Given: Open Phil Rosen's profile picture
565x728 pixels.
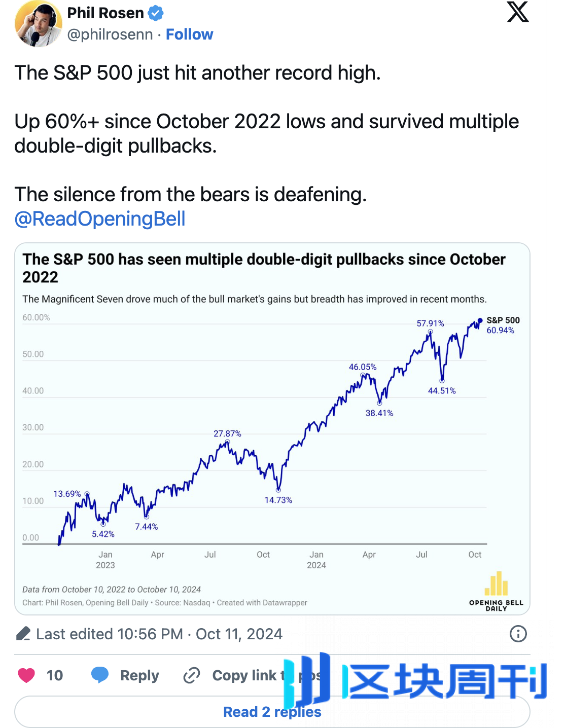Looking at the screenshot, I should coord(38,24).
